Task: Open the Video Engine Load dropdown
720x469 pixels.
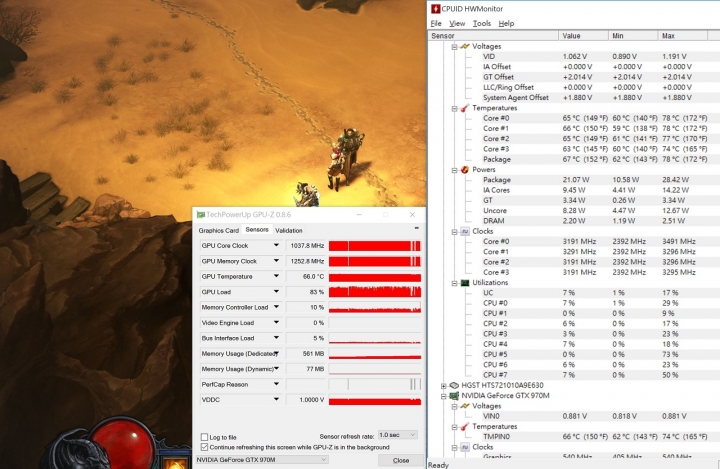Action: [276, 322]
